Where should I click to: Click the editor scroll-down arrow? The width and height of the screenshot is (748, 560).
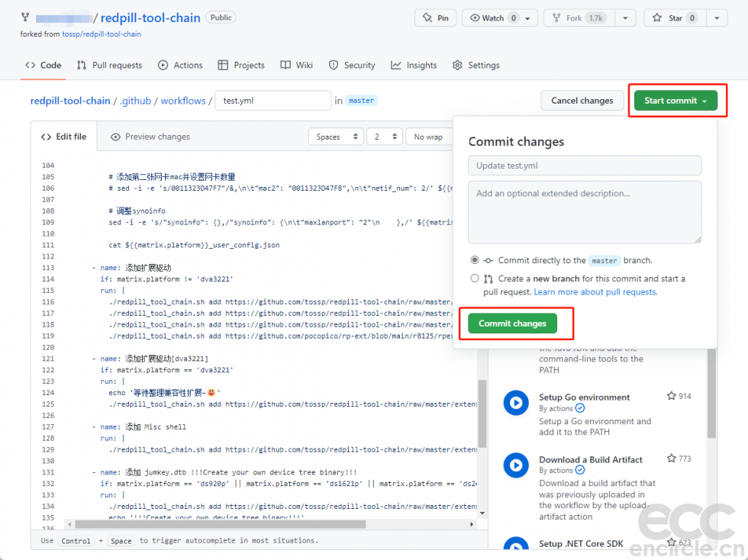pyautogui.click(x=482, y=513)
